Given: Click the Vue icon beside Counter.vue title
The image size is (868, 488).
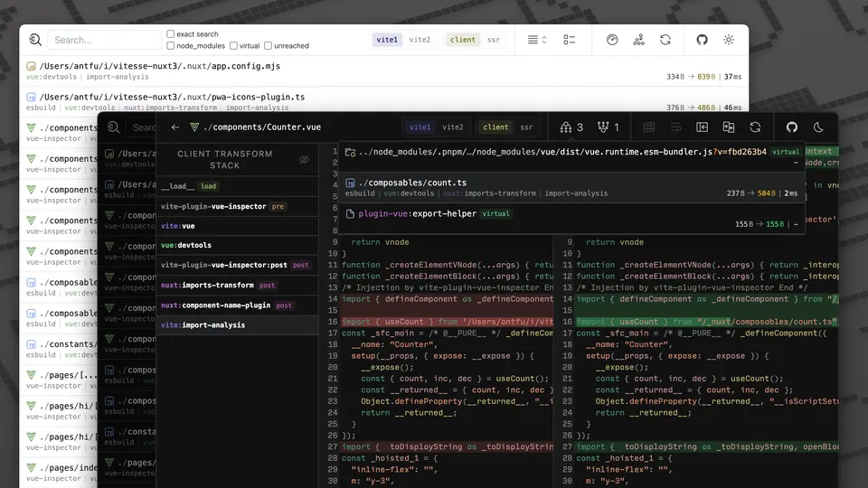Looking at the screenshot, I should click(194, 127).
